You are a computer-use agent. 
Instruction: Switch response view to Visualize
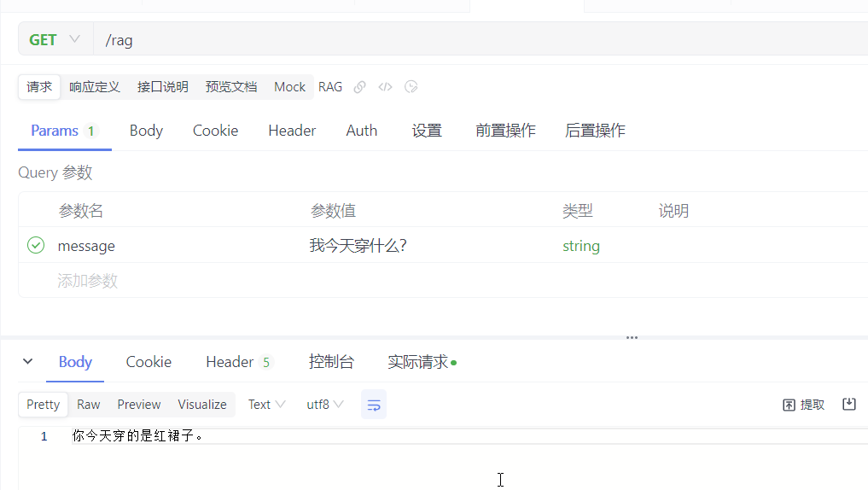202,405
